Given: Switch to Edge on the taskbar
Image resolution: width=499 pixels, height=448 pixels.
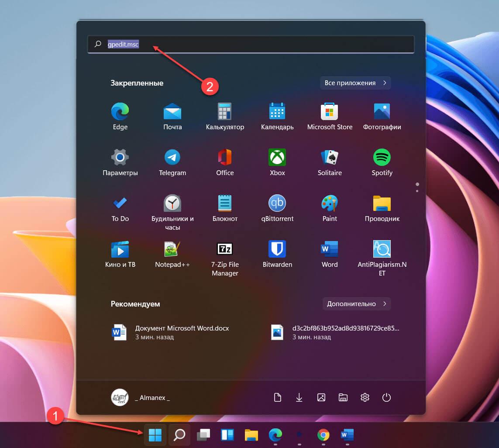Looking at the screenshot, I should [275, 434].
